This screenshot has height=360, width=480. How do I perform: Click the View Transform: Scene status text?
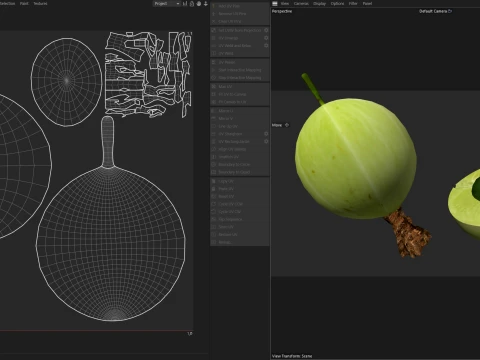292,356
